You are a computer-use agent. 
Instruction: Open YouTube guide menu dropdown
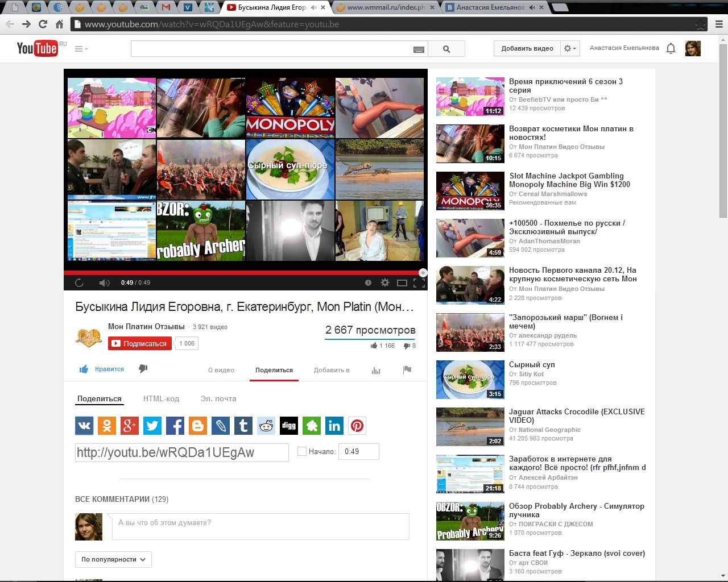coord(81,49)
